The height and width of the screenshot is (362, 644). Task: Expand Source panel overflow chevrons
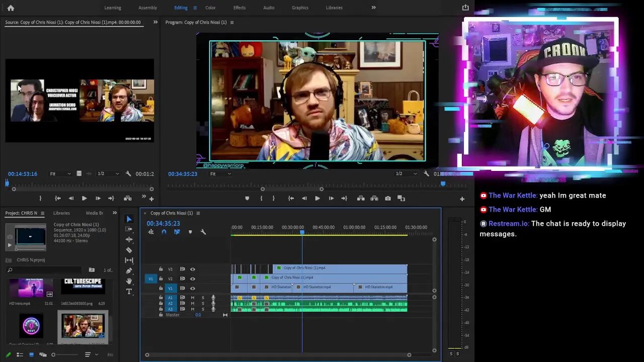[155, 22]
